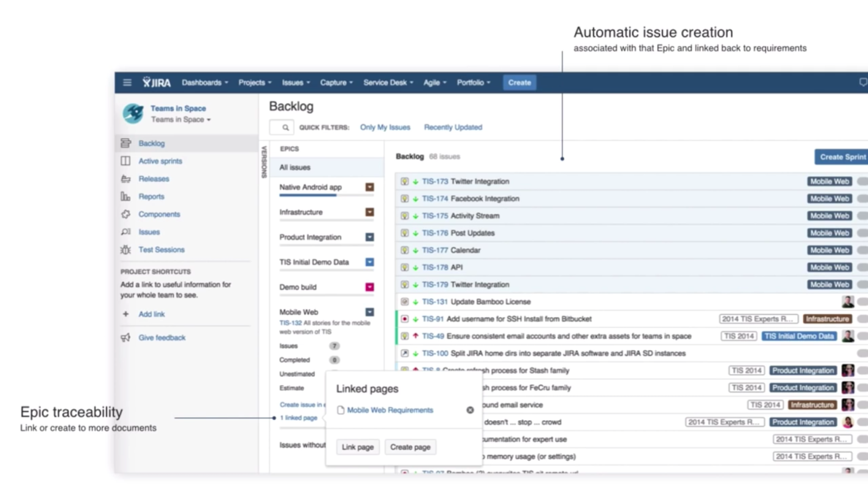Click the red bug icon on TIS-91
868x488 pixels.
click(x=405, y=319)
